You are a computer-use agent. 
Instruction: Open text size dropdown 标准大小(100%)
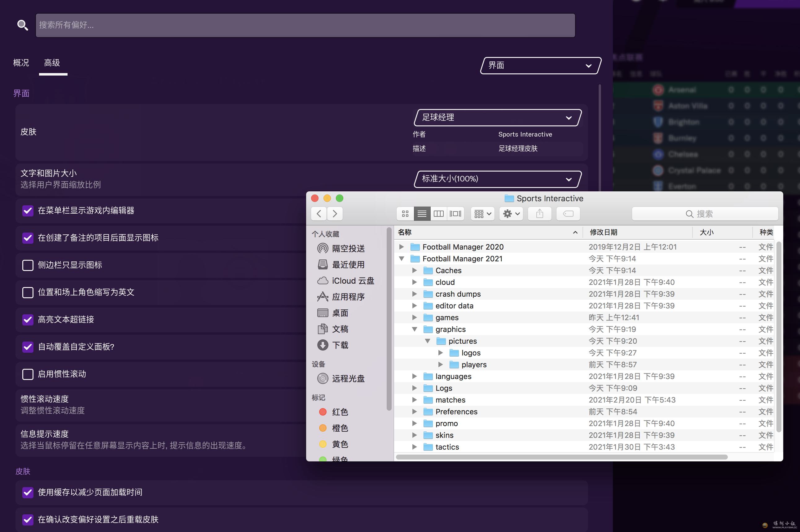498,179
